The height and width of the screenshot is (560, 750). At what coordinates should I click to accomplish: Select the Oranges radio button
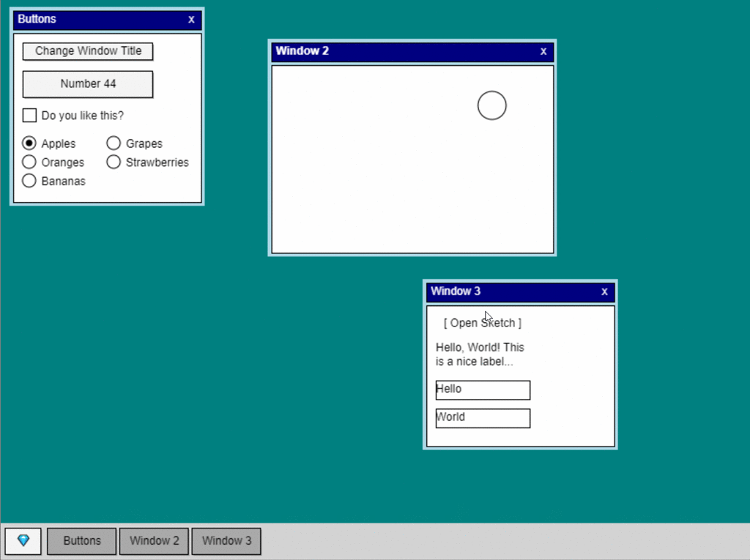pyautogui.click(x=29, y=162)
